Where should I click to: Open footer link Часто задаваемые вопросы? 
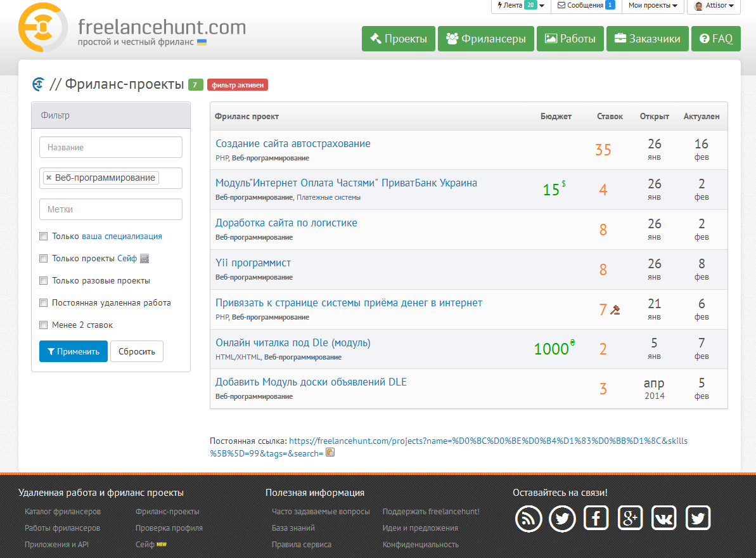321,512
